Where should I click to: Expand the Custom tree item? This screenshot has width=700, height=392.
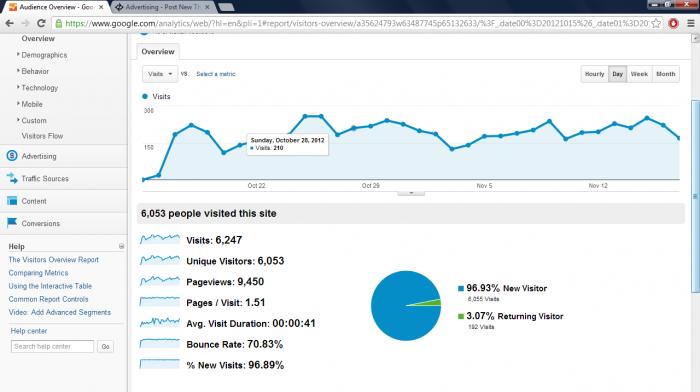(x=18, y=120)
